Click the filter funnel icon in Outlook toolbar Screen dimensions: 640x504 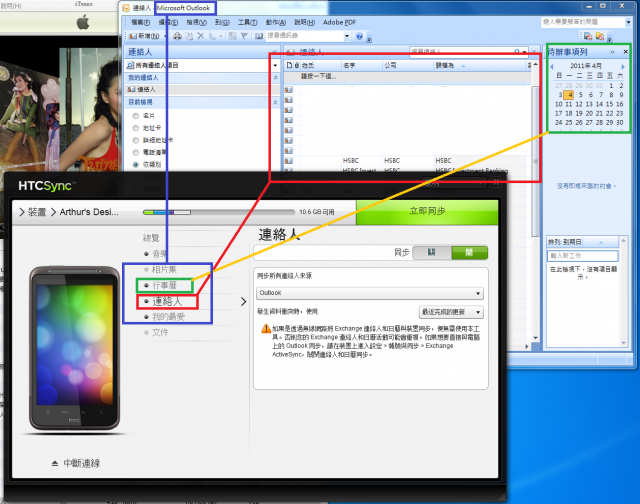point(244,36)
